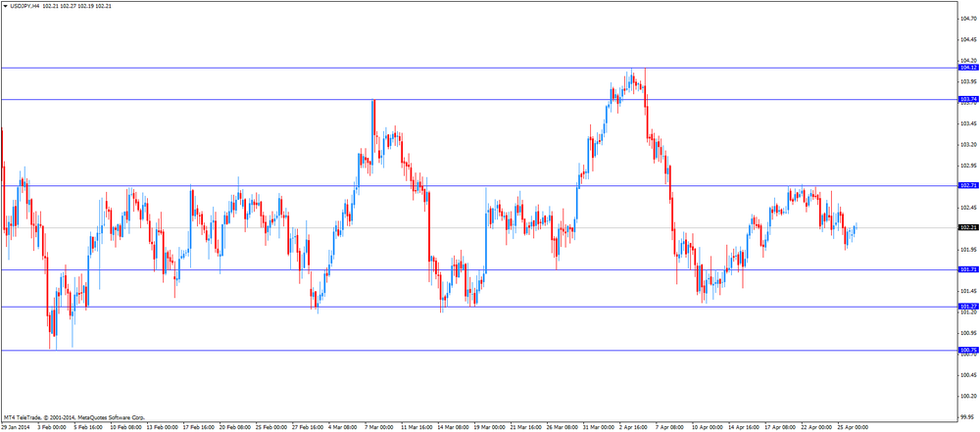Select the 100.75 horizontal line price label
This screenshot has width=980, height=432.
968,350
